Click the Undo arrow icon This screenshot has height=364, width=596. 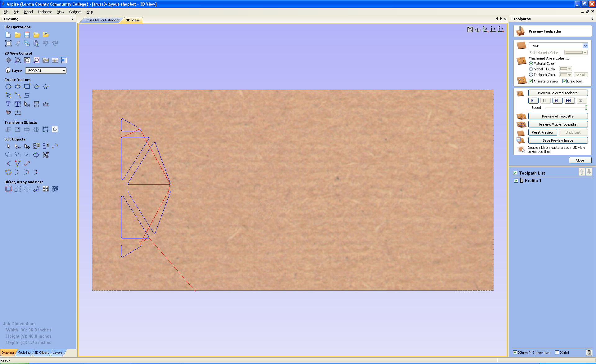pos(46,43)
